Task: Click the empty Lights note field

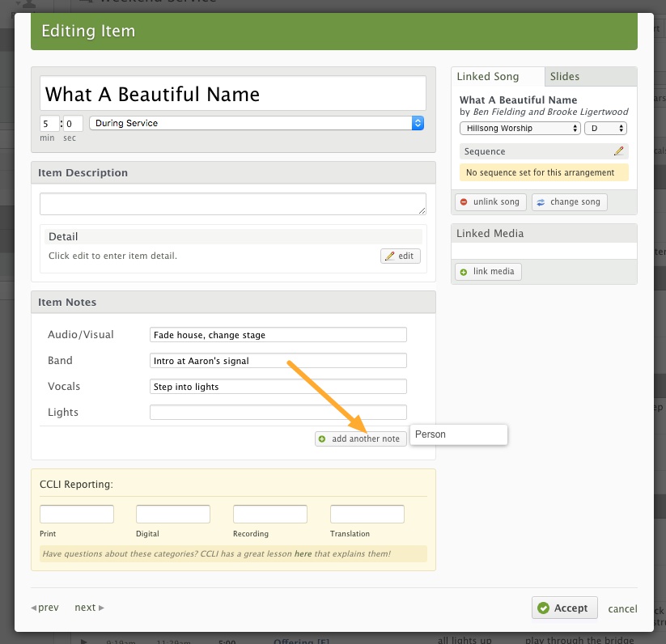Action: pos(278,413)
